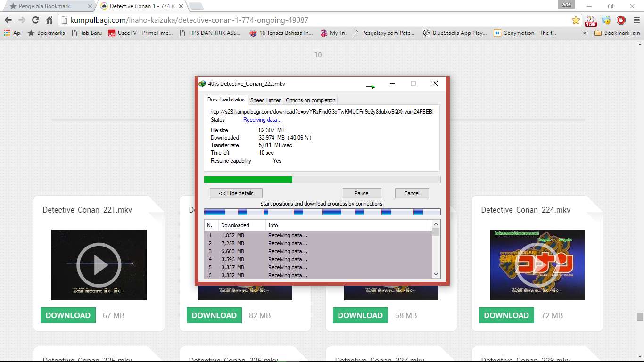Screen dimensions: 644x362
Task: Open the Pesgalaxy.com Patch bookmark
Action: pos(383,33)
